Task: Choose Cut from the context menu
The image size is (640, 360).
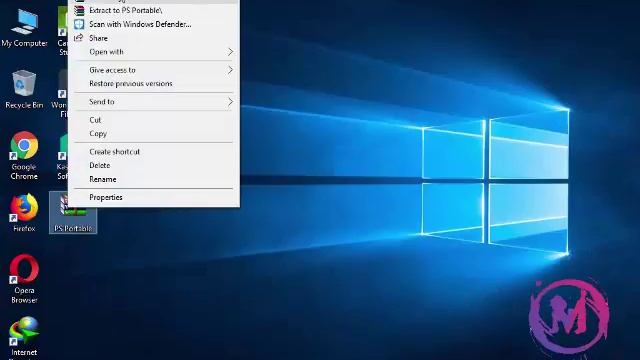Action: pyautogui.click(x=154, y=120)
